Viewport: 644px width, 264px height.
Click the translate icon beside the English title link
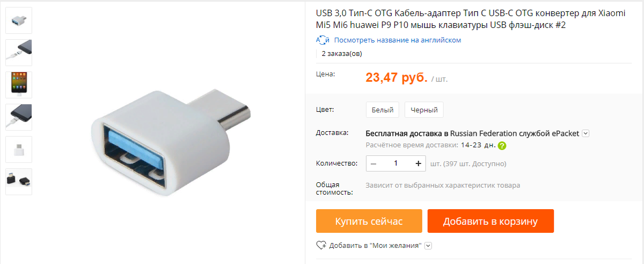(x=323, y=40)
